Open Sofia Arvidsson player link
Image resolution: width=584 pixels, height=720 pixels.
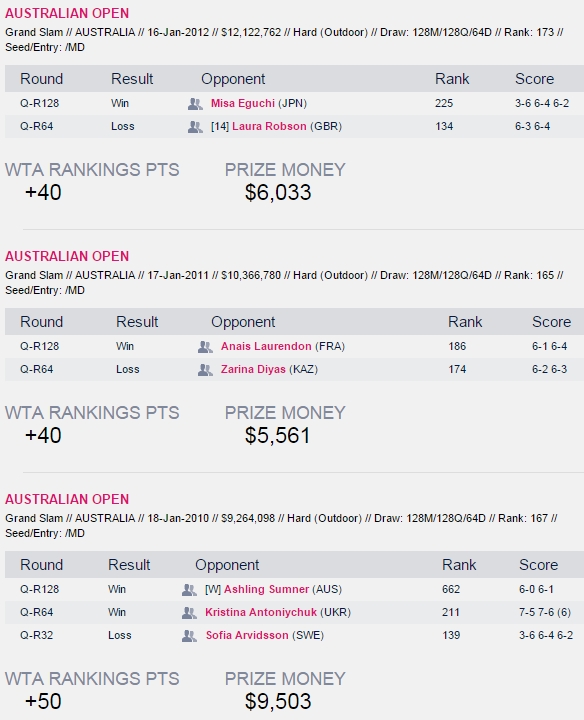247,635
